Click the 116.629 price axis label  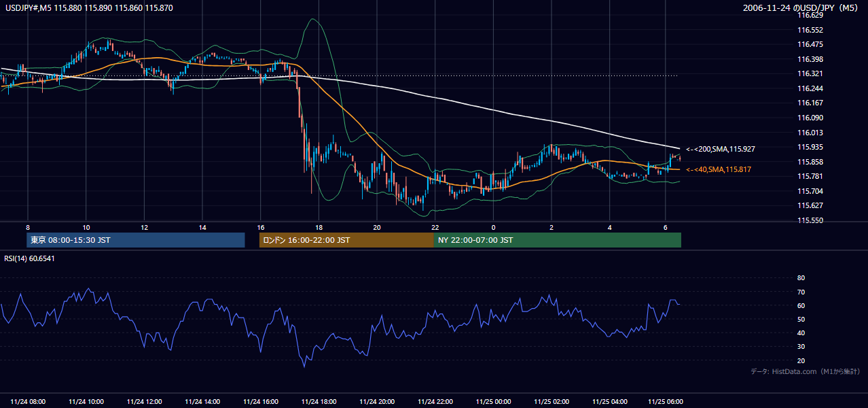(x=810, y=15)
